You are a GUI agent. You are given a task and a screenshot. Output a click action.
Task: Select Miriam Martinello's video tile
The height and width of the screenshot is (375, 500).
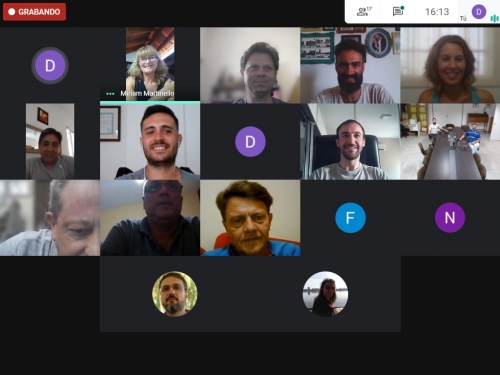click(150, 64)
